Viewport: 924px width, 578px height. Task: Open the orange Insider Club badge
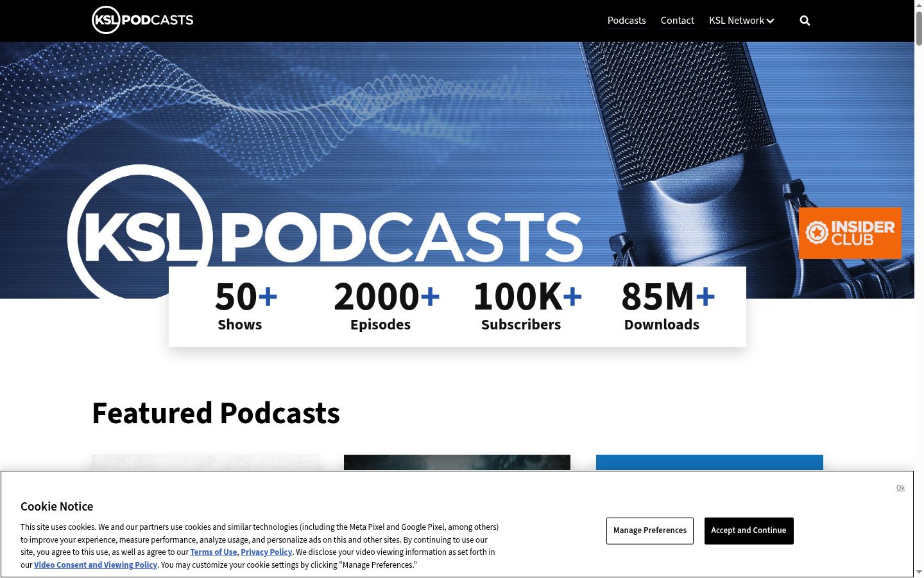pos(850,233)
